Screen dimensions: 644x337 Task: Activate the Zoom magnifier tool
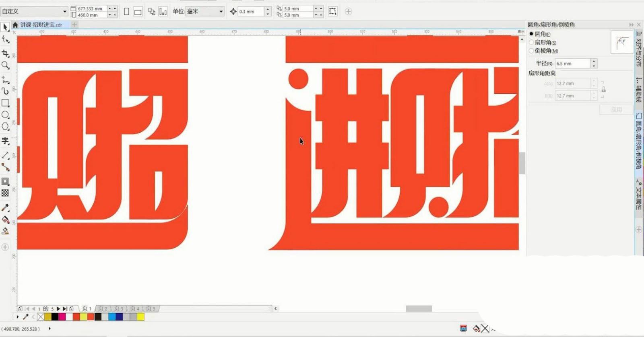[x=5, y=65]
